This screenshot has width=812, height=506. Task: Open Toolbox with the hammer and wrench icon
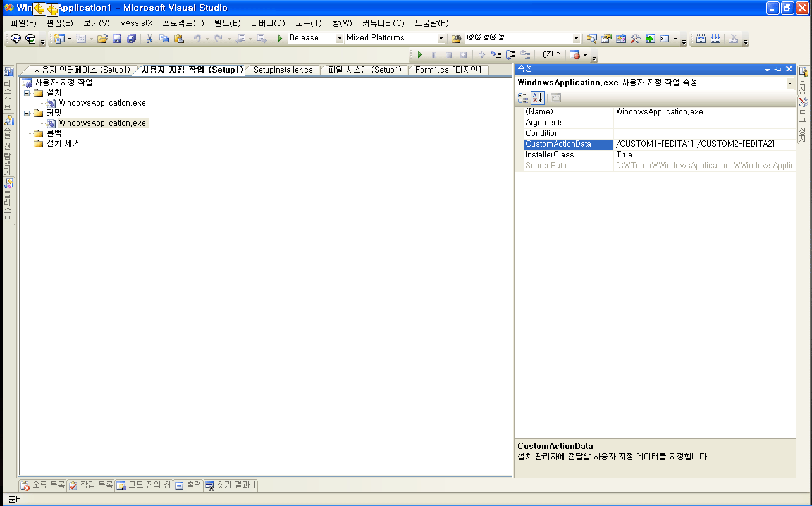(636, 39)
